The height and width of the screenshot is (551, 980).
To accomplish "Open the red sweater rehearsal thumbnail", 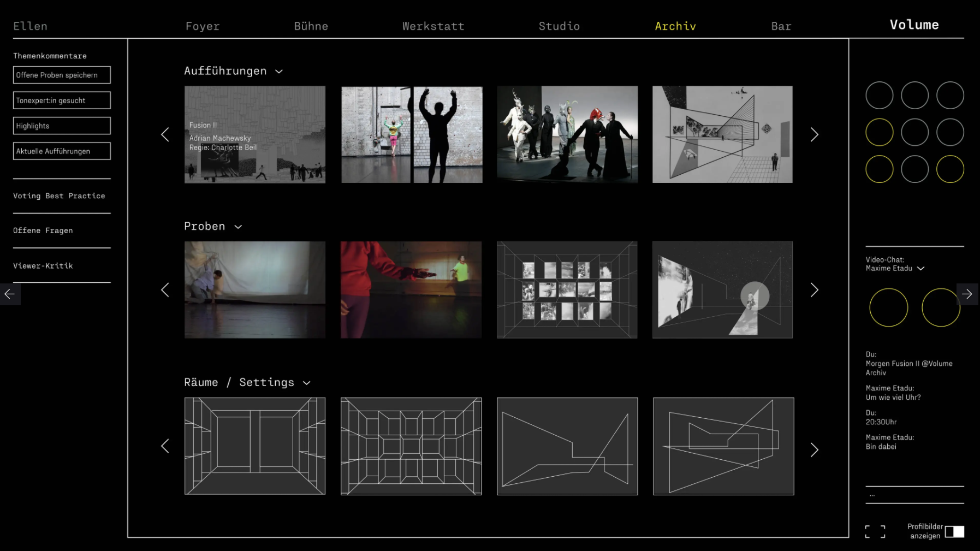I will pos(411,290).
